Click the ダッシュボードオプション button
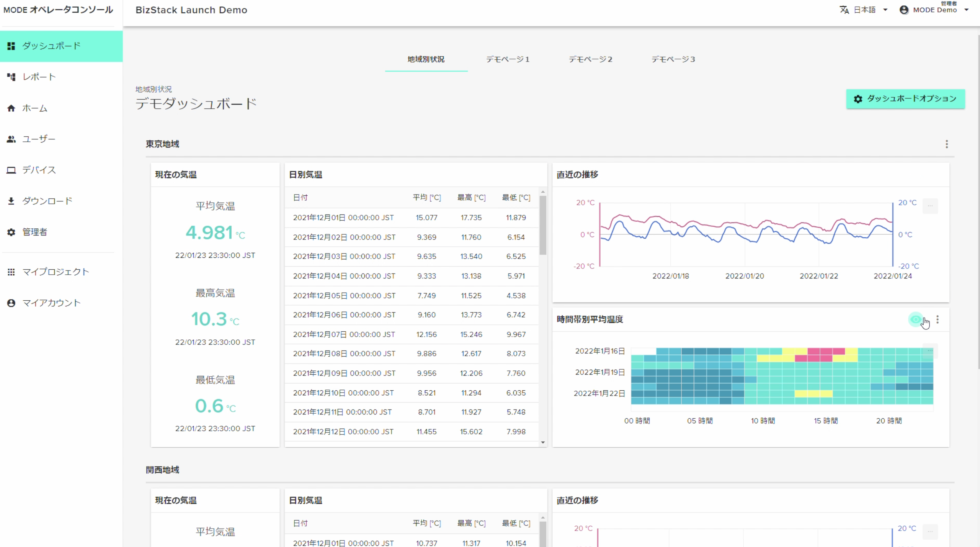Image resolution: width=980 pixels, height=547 pixels. (x=906, y=98)
